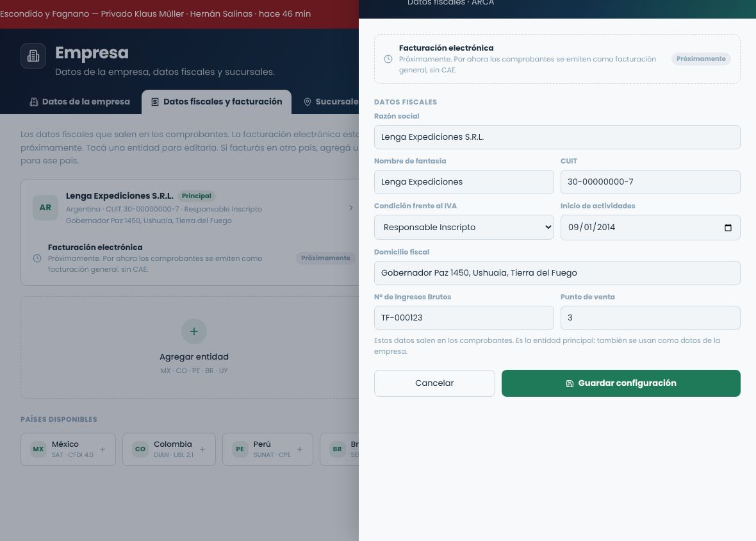Click the Nº de Ingresos Brutos field
This screenshot has width=756, height=541.
tap(464, 318)
